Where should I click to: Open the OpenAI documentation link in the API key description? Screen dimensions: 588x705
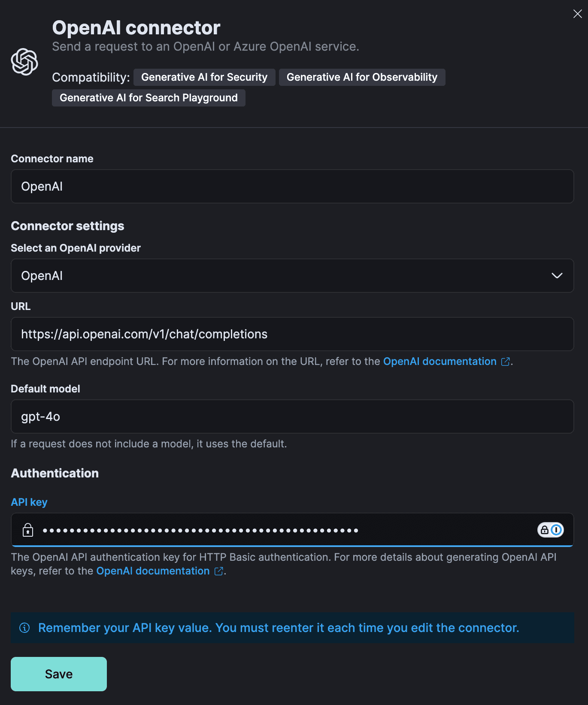point(153,571)
